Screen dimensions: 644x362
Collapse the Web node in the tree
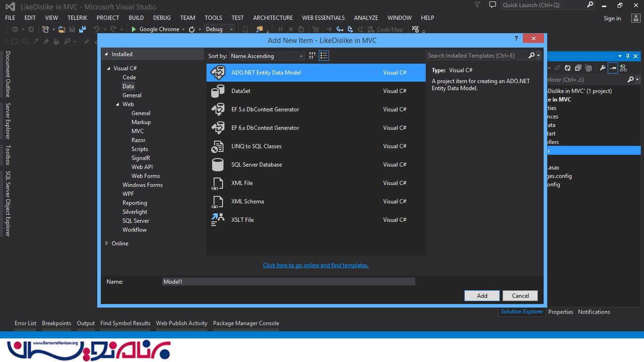pos(118,104)
